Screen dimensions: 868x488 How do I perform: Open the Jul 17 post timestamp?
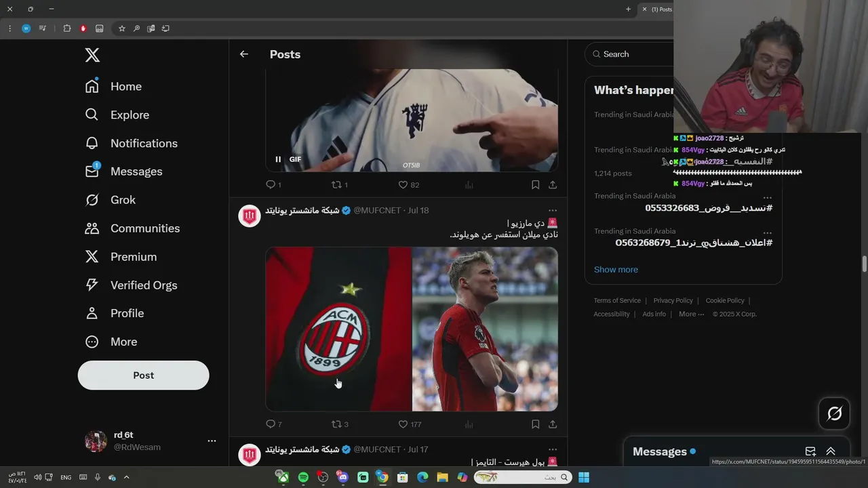click(418, 449)
